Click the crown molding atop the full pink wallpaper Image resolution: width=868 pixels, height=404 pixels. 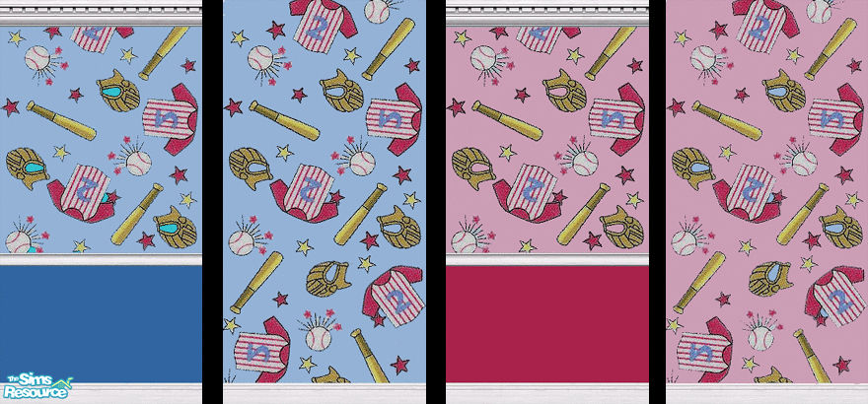tap(767, 3)
